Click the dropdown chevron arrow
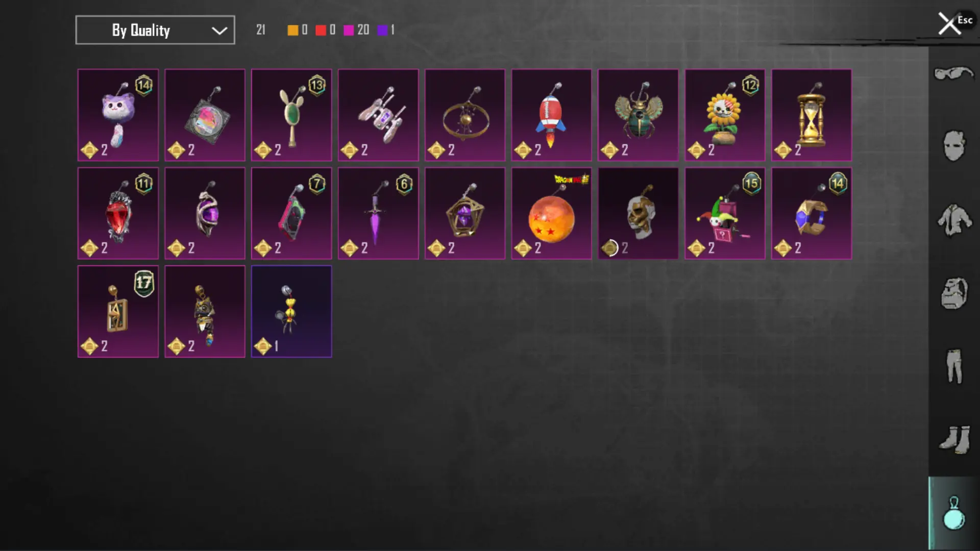 [x=219, y=31]
